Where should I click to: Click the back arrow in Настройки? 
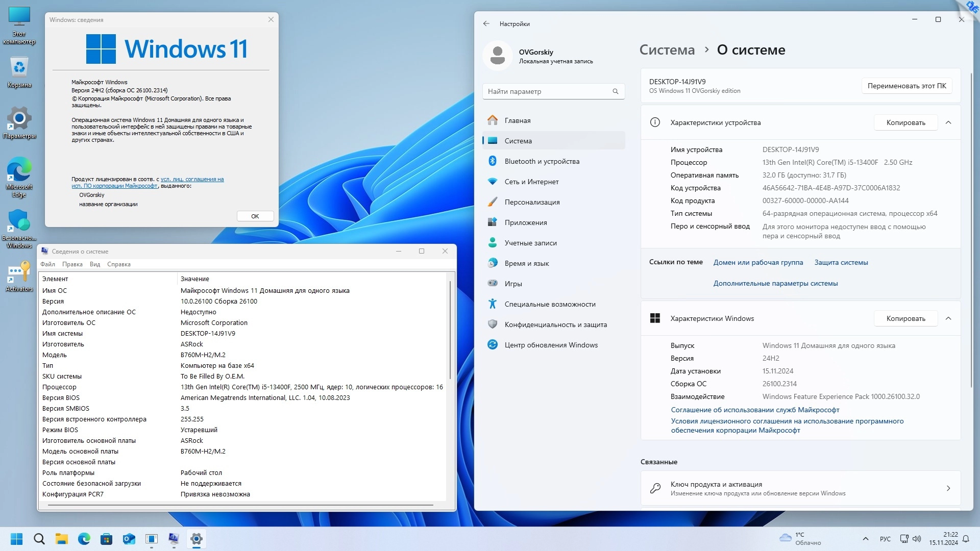[486, 23]
